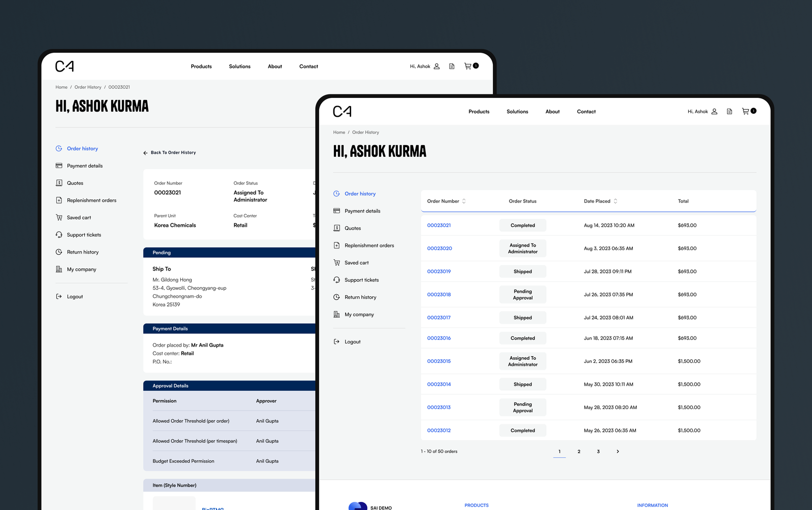Viewport: 812px width, 510px height.
Task: Sort table by Order Number
Action: (464, 201)
